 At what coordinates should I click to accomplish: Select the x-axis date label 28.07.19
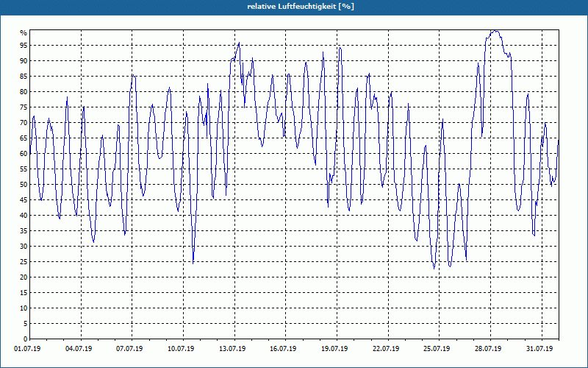pyautogui.click(x=488, y=349)
